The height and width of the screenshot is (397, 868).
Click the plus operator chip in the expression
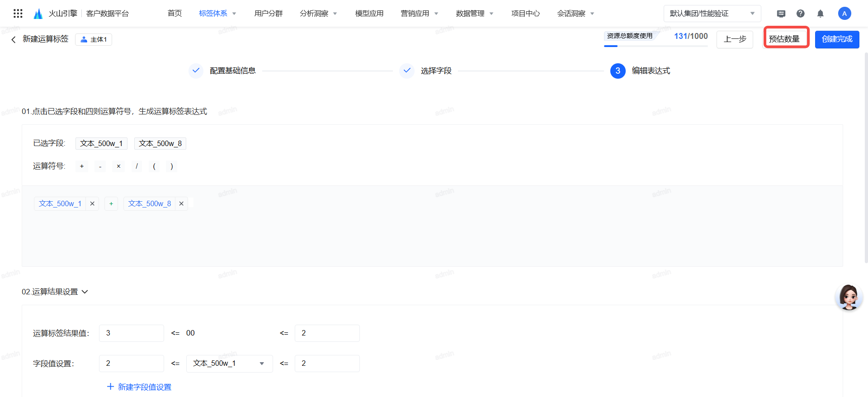pyautogui.click(x=111, y=204)
